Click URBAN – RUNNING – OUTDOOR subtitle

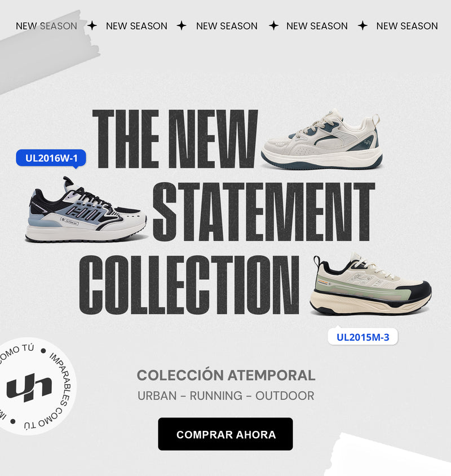pos(226,396)
